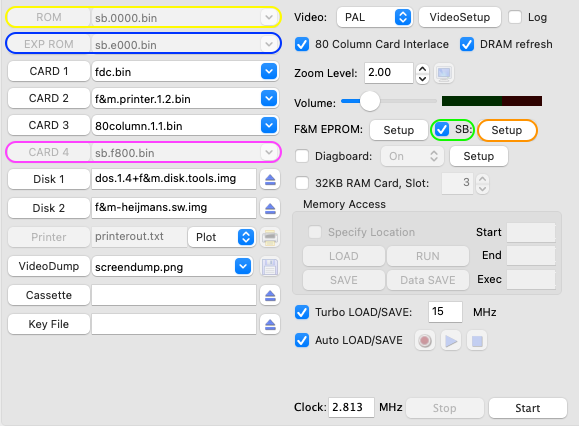Screen dimensions: 579x426
Task: Disable DRAM refresh checkbox
Action: click(467, 44)
